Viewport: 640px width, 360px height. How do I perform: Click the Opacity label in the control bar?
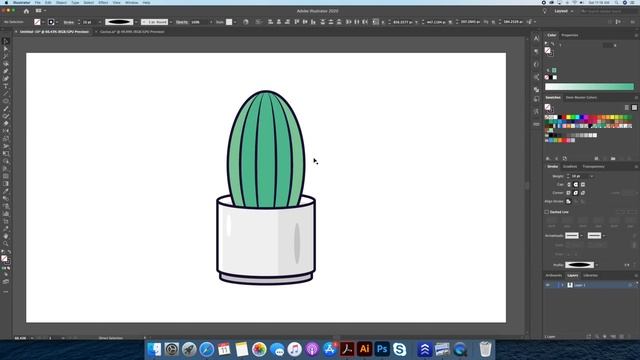[182, 22]
